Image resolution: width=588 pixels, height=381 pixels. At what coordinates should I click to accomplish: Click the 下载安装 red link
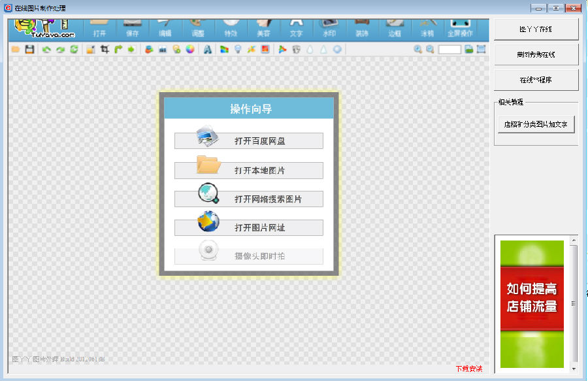coord(469,369)
